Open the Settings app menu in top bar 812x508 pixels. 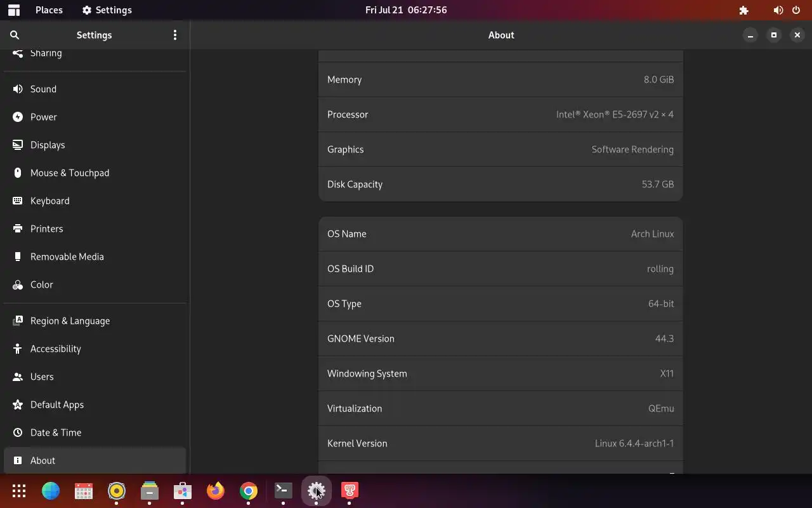tap(107, 10)
